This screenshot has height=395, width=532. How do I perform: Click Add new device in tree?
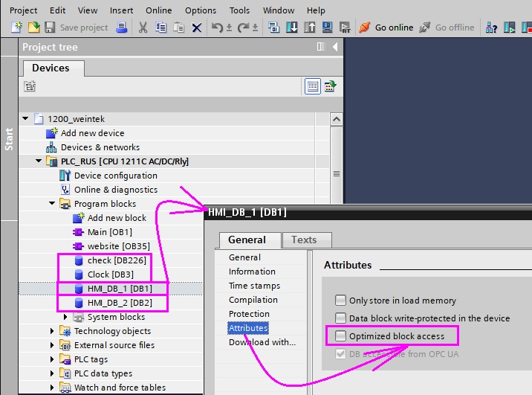[93, 133]
